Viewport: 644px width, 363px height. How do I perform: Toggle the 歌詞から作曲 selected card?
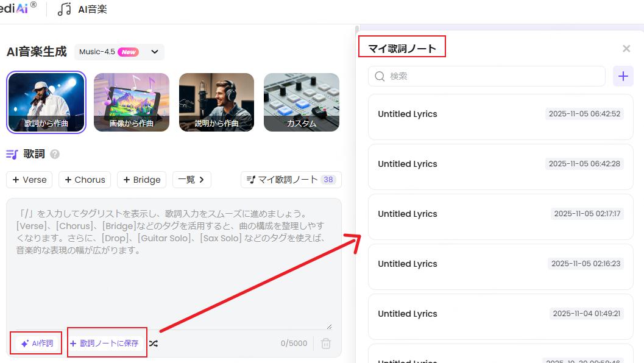(46, 102)
